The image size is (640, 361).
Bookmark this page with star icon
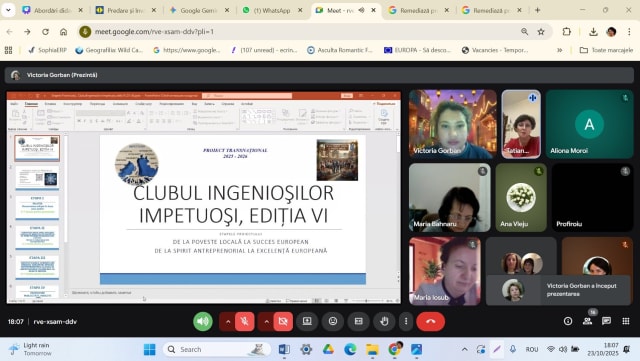point(541,31)
